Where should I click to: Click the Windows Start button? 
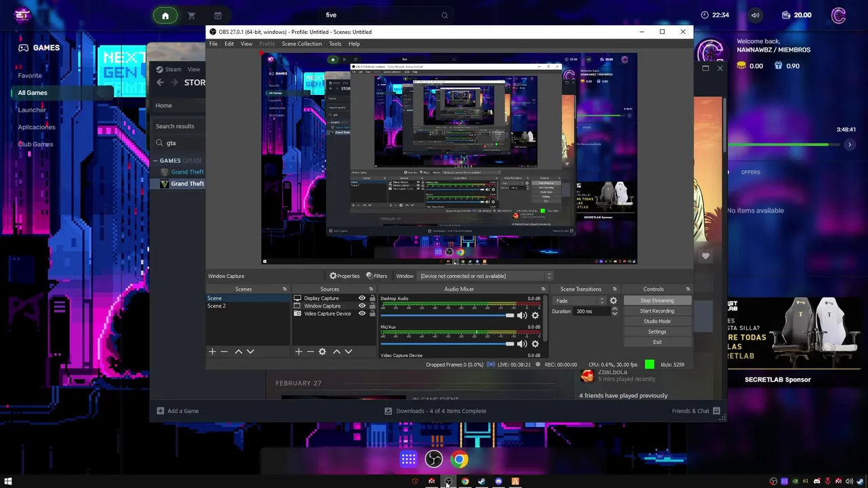pos(8,481)
